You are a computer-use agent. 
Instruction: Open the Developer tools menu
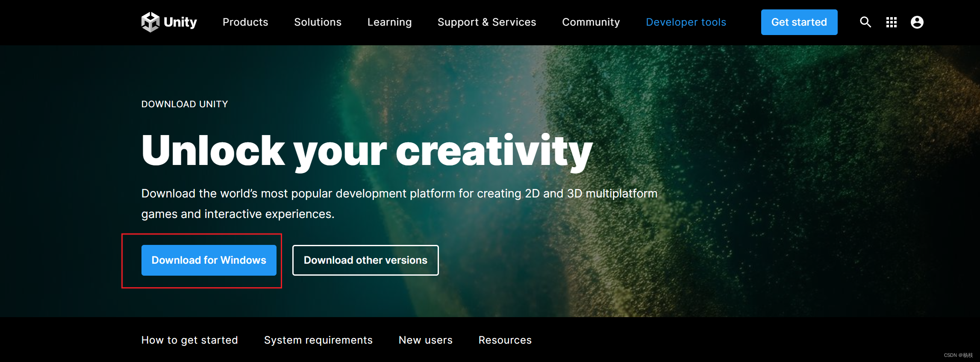pos(686,22)
